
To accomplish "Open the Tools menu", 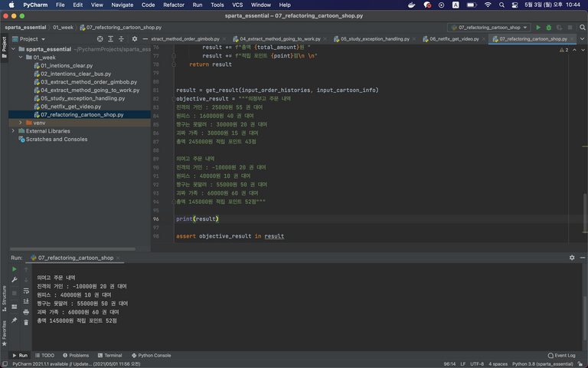I will [x=217, y=5].
